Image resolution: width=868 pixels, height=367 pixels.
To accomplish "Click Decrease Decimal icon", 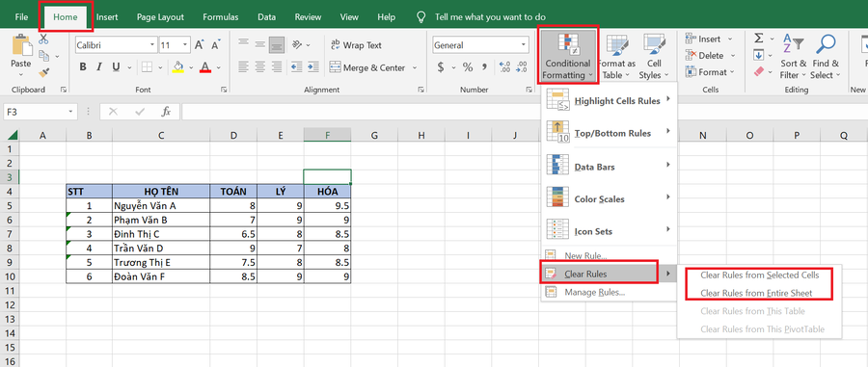I will coord(522,67).
